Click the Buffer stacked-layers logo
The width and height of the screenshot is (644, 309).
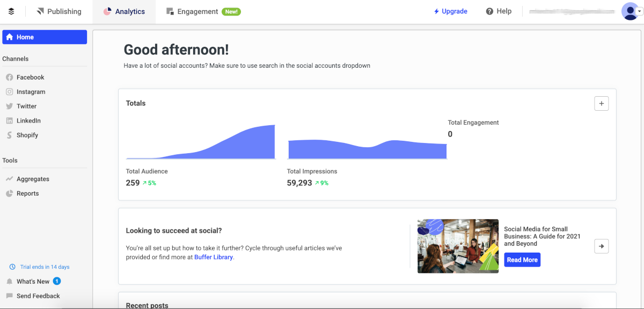[11, 11]
